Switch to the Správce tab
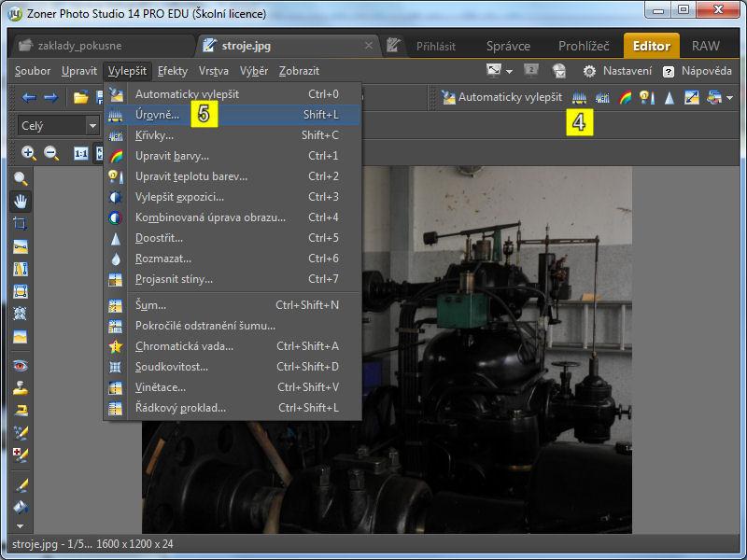 pyautogui.click(x=508, y=46)
